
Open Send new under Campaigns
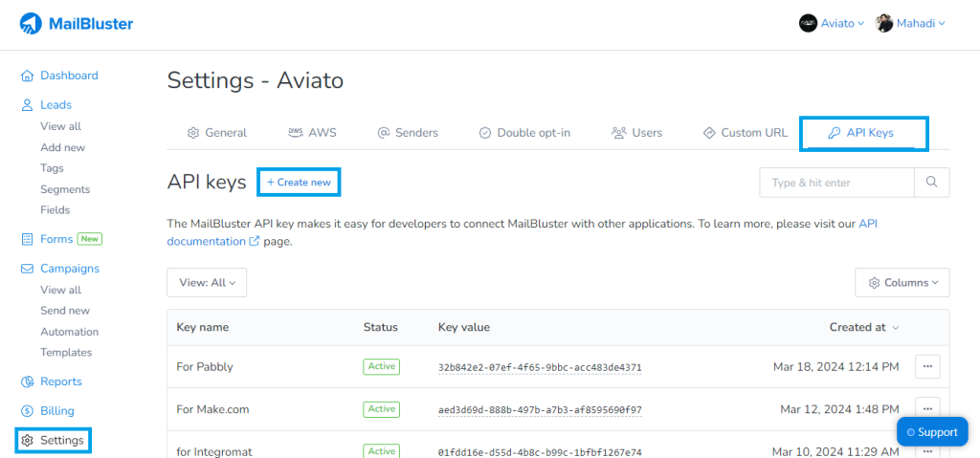65,311
